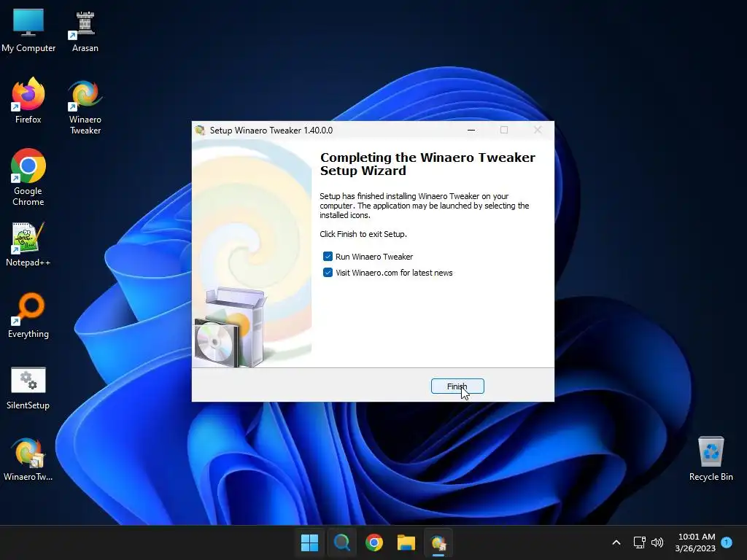Uncheck Run Winaero Tweaker

click(328, 257)
